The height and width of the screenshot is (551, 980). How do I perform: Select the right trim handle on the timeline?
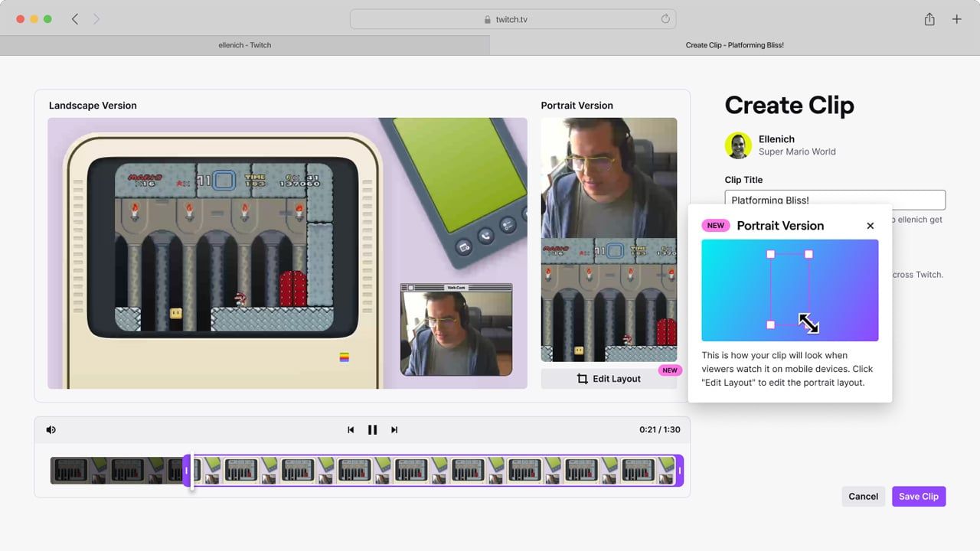(678, 470)
